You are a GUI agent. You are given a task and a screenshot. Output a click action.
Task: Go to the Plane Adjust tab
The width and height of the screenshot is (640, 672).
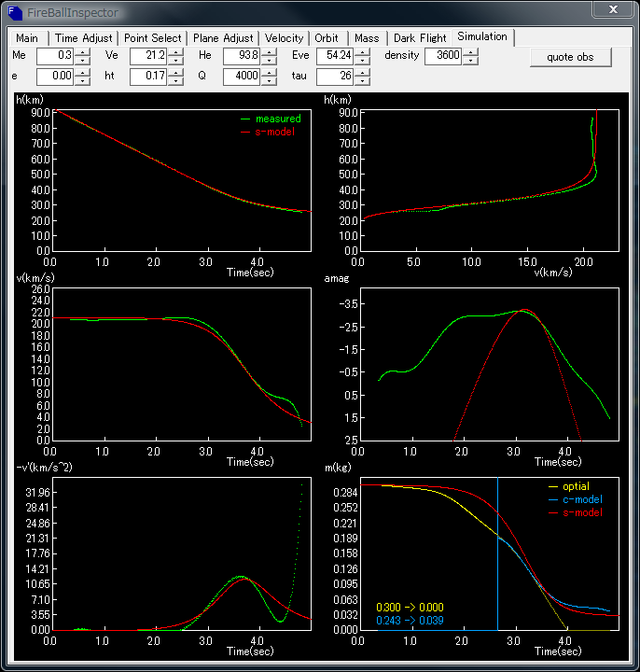[x=224, y=38]
